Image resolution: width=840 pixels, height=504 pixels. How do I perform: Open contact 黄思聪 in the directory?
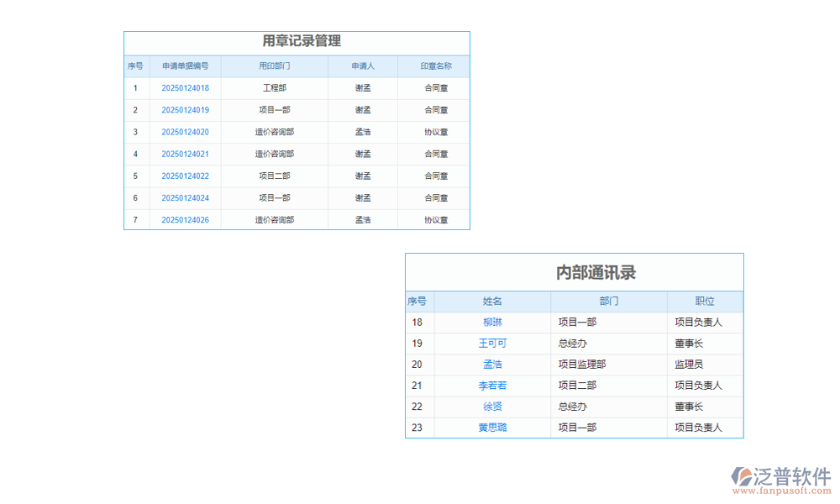pyautogui.click(x=492, y=427)
